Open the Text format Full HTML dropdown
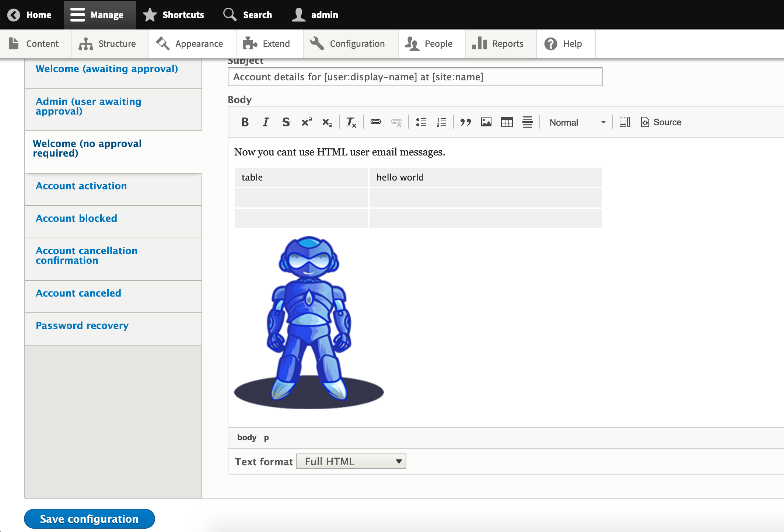Screen dimensions: 784x532 (x=351, y=462)
